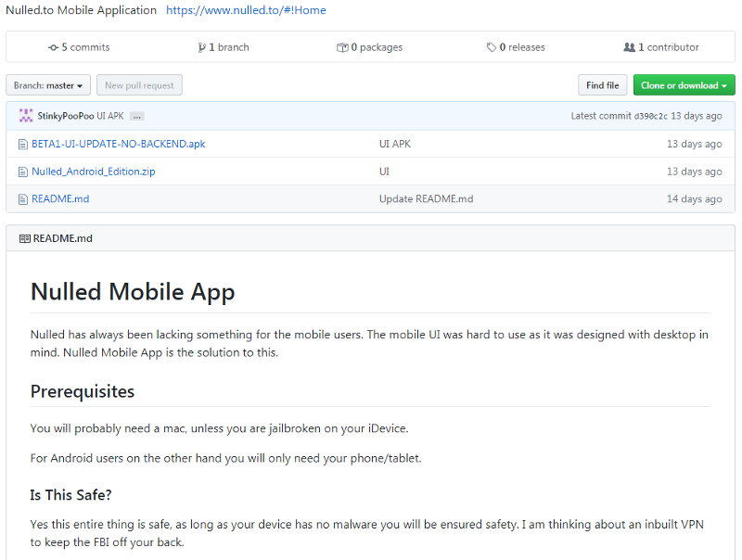Open the Branch: master dropdown
The image size is (742, 560).
coord(48,85)
